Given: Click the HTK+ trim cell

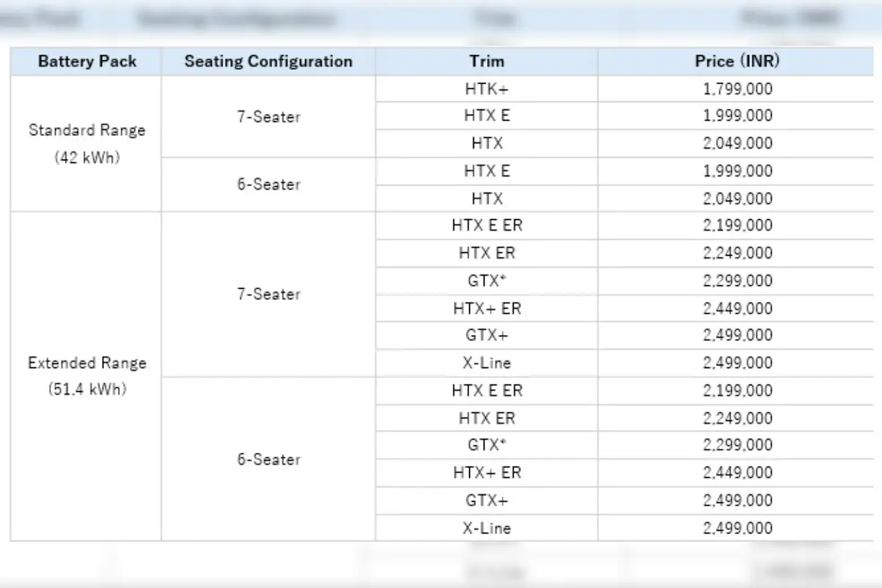Looking at the screenshot, I should [487, 88].
